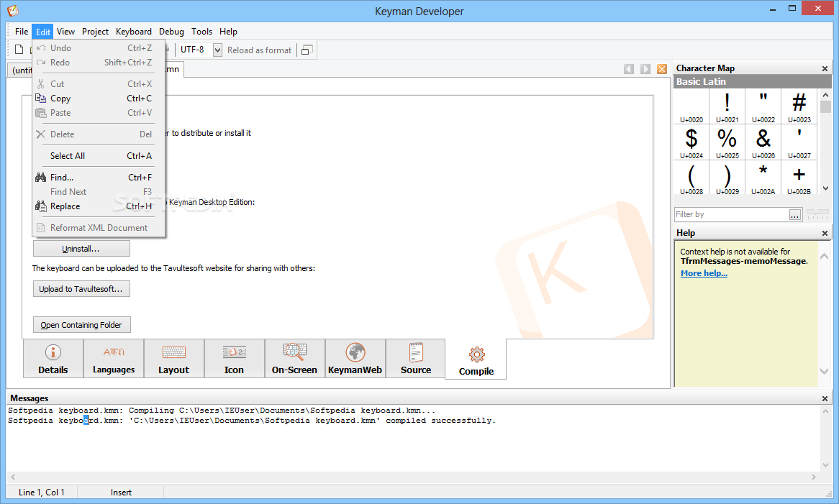
Task: Select the left parenthesis character U+0028
Action: [x=691, y=178]
